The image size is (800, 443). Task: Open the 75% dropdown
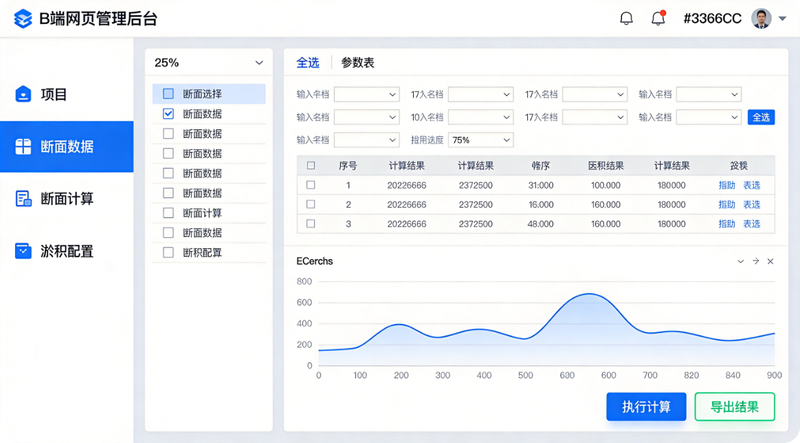coord(481,140)
